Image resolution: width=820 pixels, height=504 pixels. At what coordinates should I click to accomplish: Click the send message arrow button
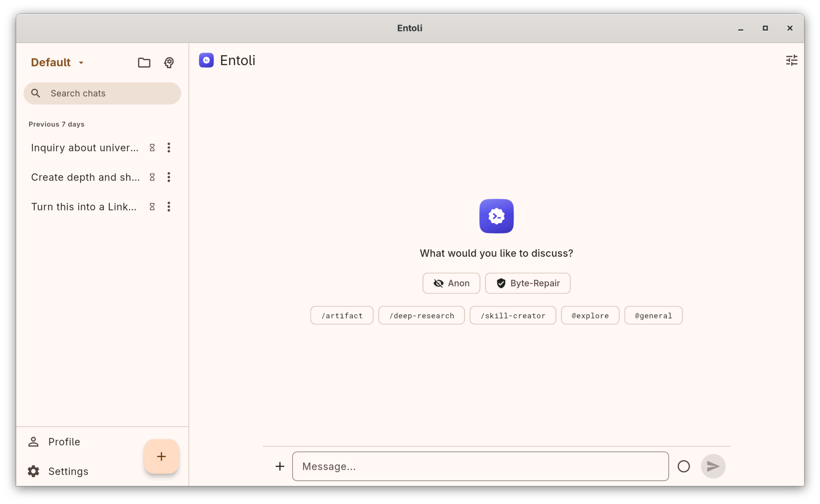(x=713, y=466)
